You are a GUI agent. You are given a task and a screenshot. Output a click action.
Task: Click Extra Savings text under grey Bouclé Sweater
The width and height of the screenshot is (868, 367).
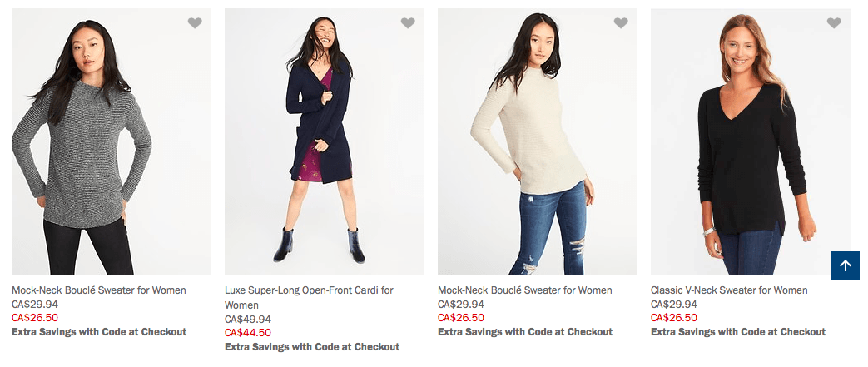[99, 332]
